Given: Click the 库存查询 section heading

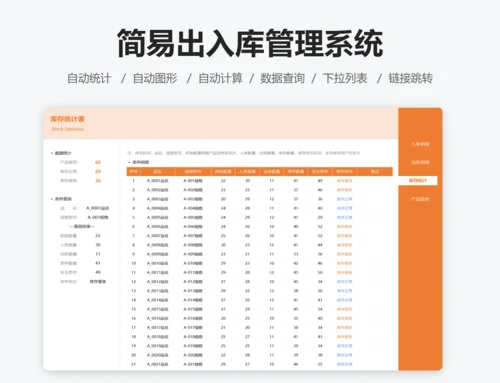Looking at the screenshot, I should tap(63, 199).
